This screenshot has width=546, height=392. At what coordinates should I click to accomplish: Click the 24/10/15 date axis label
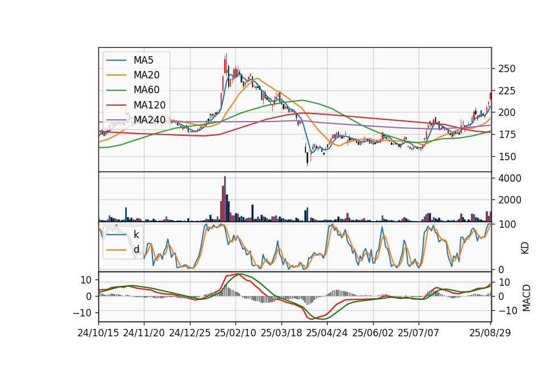pyautogui.click(x=98, y=333)
